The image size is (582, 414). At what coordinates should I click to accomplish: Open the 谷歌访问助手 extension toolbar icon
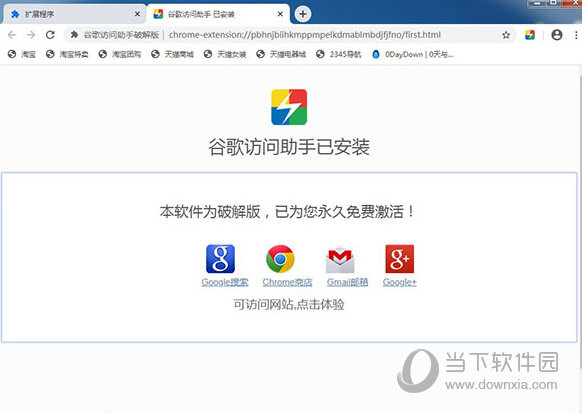[x=530, y=35]
